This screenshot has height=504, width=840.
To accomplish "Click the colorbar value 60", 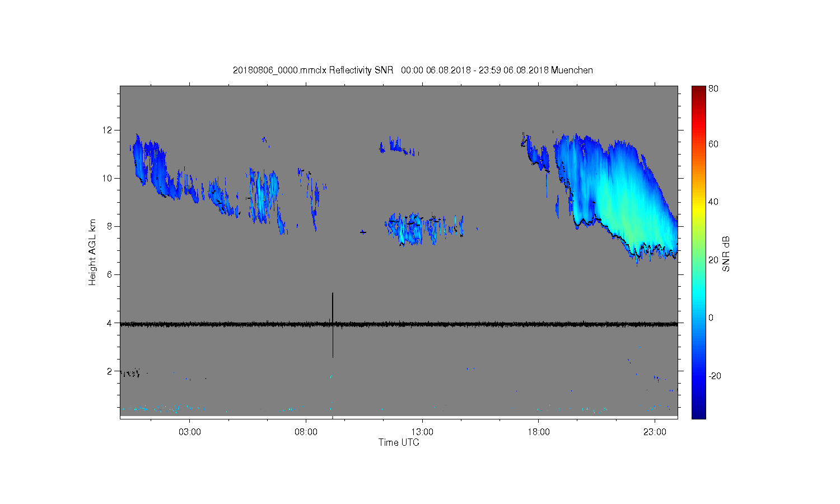I will [713, 144].
